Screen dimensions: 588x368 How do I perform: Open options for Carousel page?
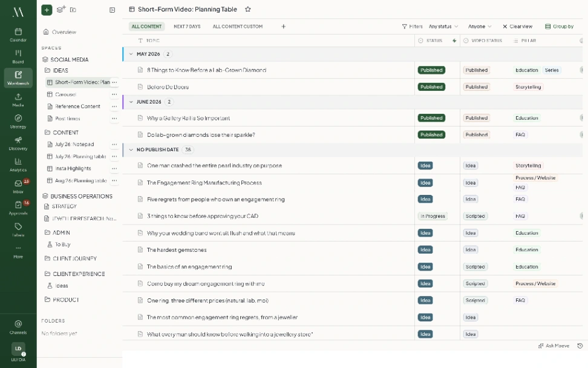(x=114, y=94)
